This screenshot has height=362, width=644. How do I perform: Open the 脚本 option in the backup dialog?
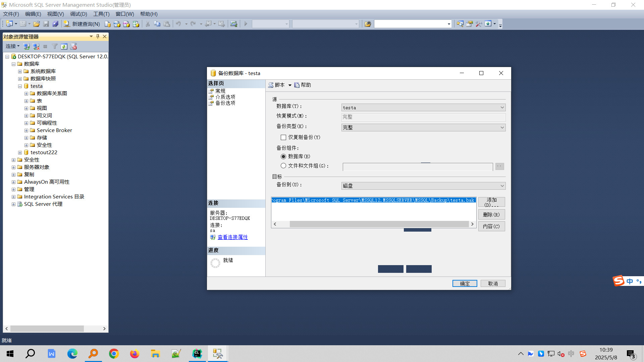click(279, 85)
